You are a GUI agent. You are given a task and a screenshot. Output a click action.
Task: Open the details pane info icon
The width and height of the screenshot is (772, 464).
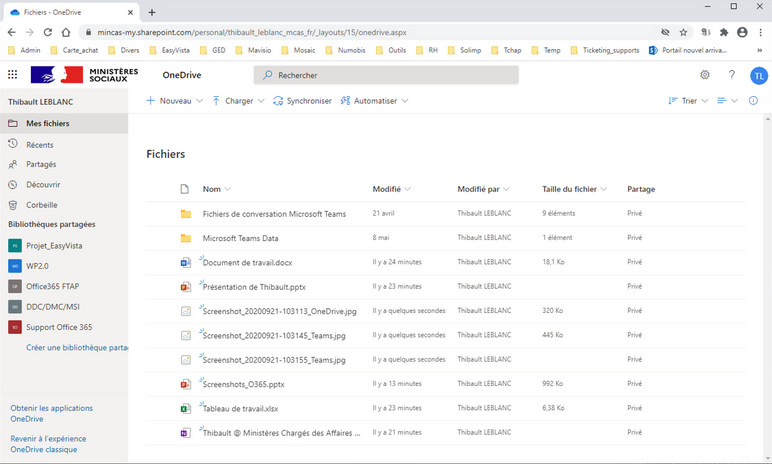(754, 101)
